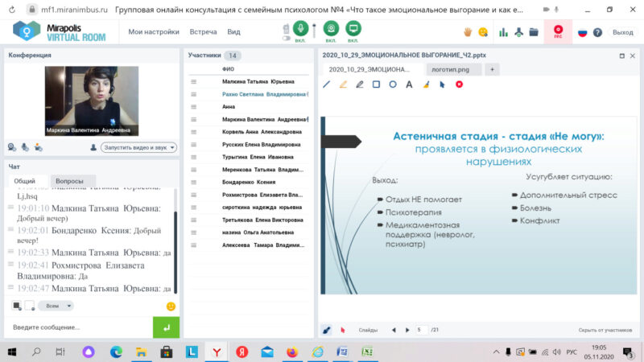644x362 pixels.
Task: Click the chat scrollbar
Action: coord(175,252)
